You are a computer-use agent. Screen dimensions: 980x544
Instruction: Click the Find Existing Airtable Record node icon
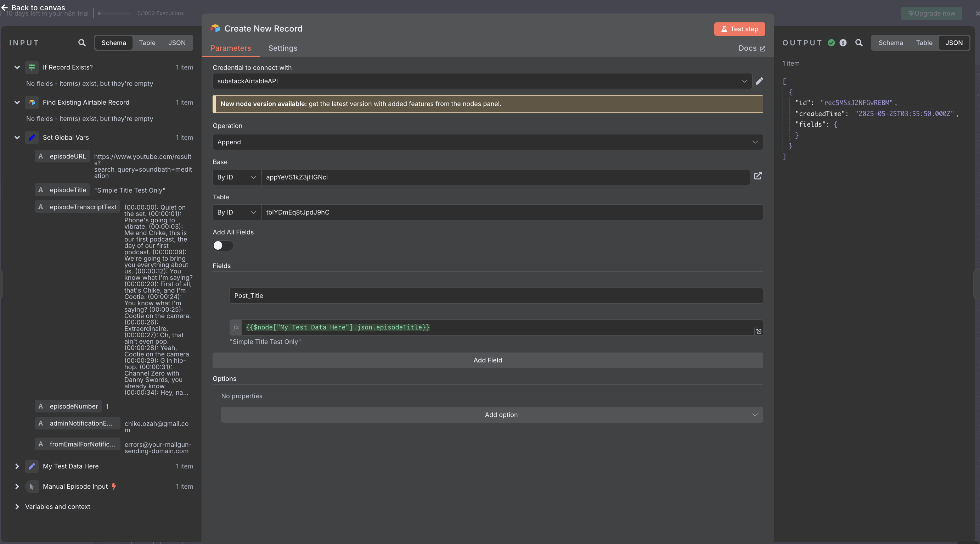pyautogui.click(x=32, y=102)
